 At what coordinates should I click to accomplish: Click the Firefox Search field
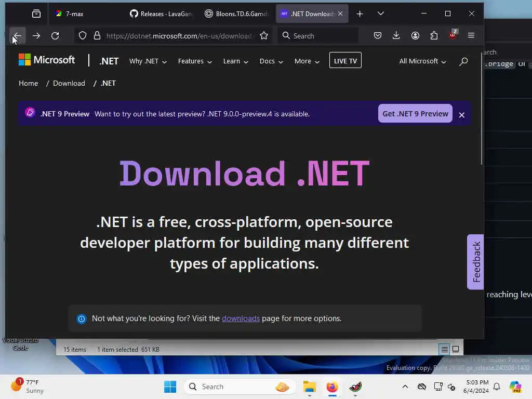point(318,36)
